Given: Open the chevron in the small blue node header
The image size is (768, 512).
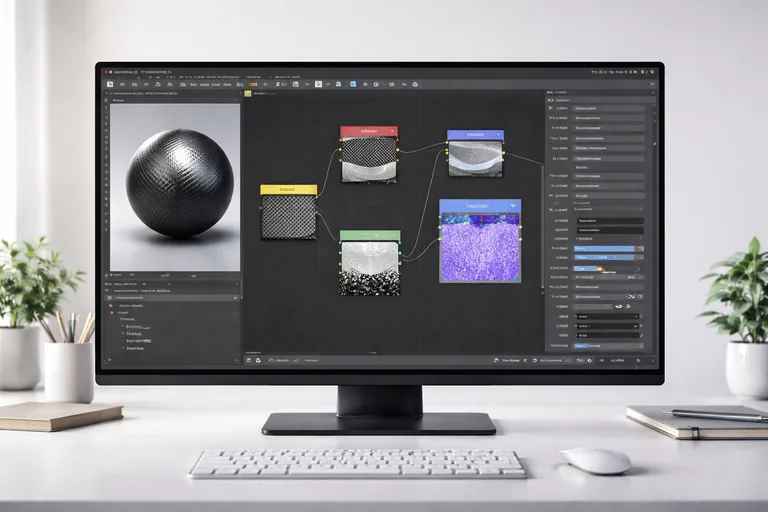Looking at the screenshot, I should coord(498,134).
